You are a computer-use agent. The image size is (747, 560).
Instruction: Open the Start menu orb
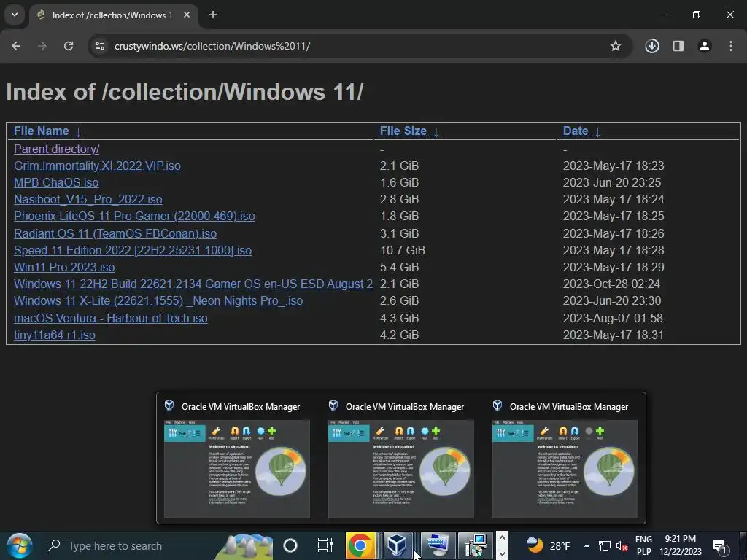point(20,545)
